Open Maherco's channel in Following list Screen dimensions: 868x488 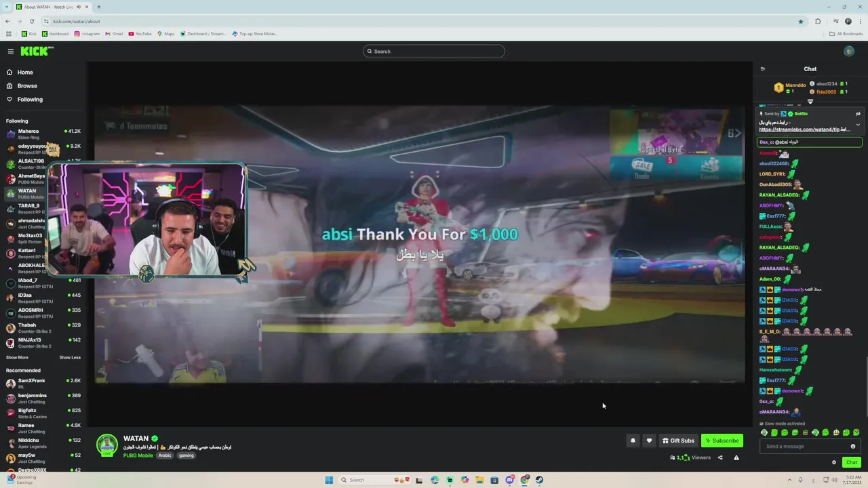(42, 134)
